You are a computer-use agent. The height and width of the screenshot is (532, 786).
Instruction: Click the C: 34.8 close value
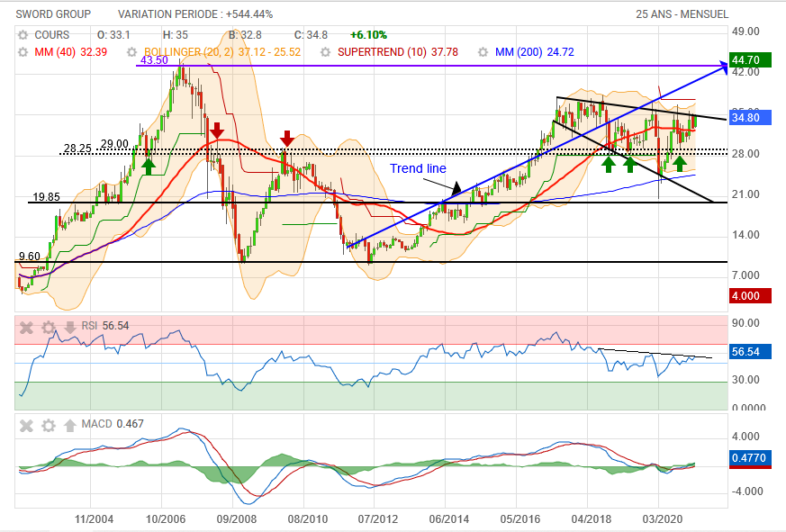click(311, 35)
